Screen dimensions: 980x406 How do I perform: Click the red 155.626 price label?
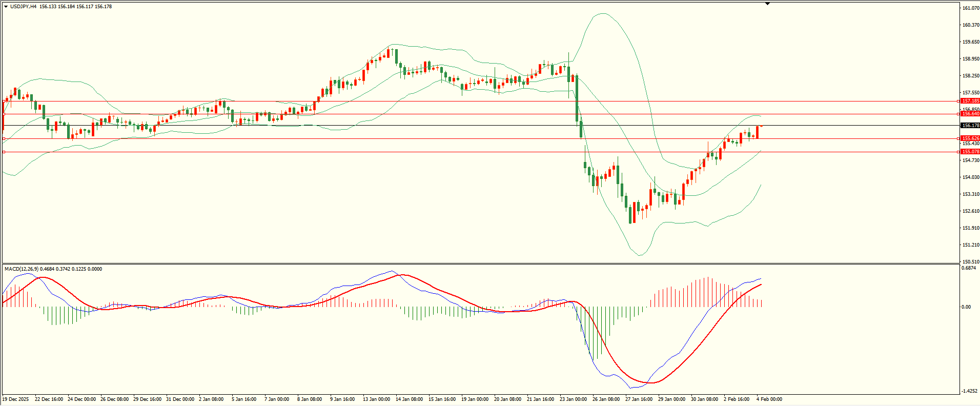970,138
